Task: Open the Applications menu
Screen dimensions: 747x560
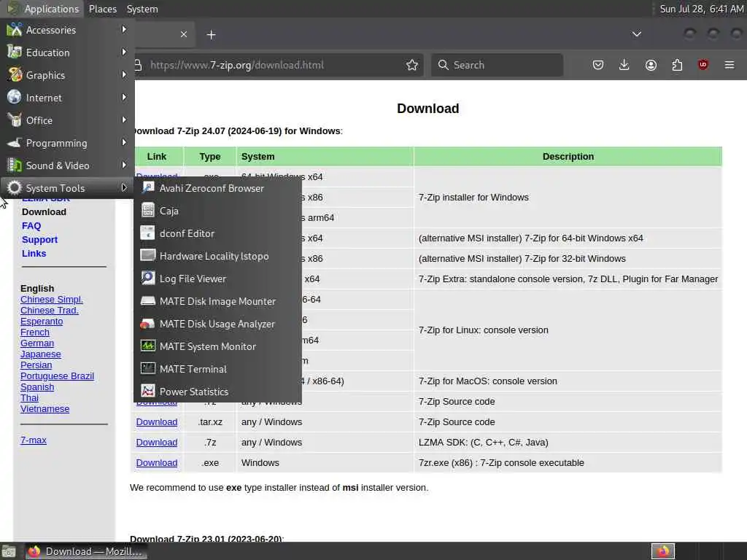Action: click(43, 9)
